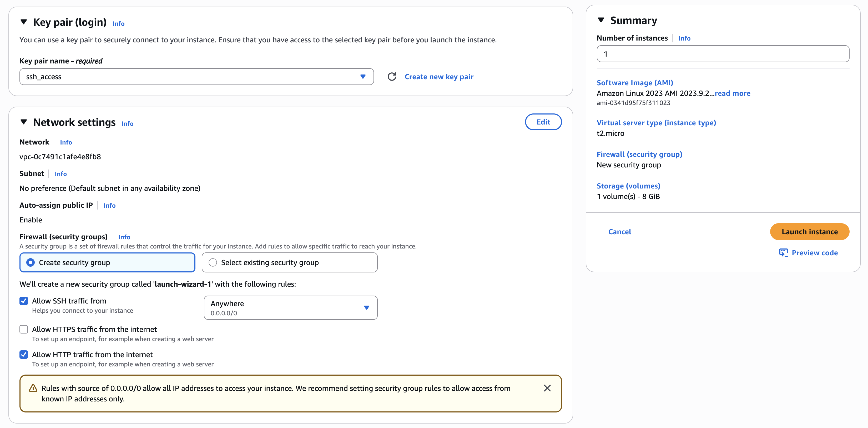Open the key pair name dropdown
Screen dimensions: 868x428
tap(363, 77)
